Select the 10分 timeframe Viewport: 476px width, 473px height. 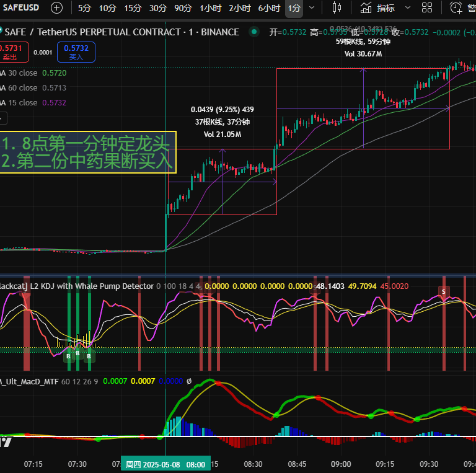coord(107,8)
